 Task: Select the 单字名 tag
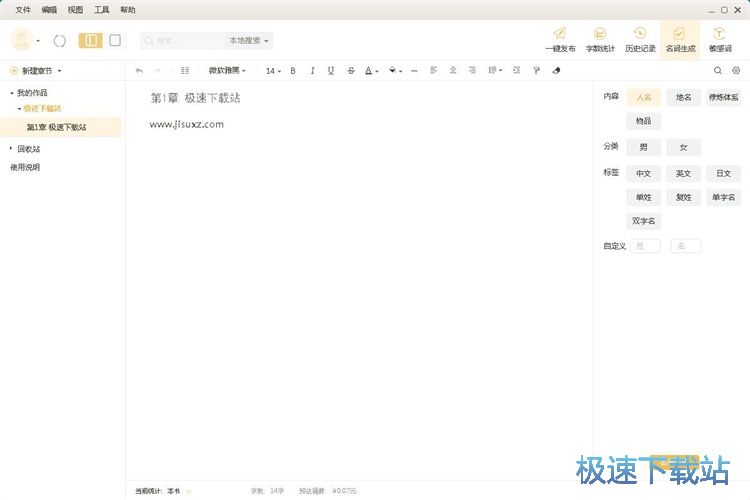coord(723,197)
